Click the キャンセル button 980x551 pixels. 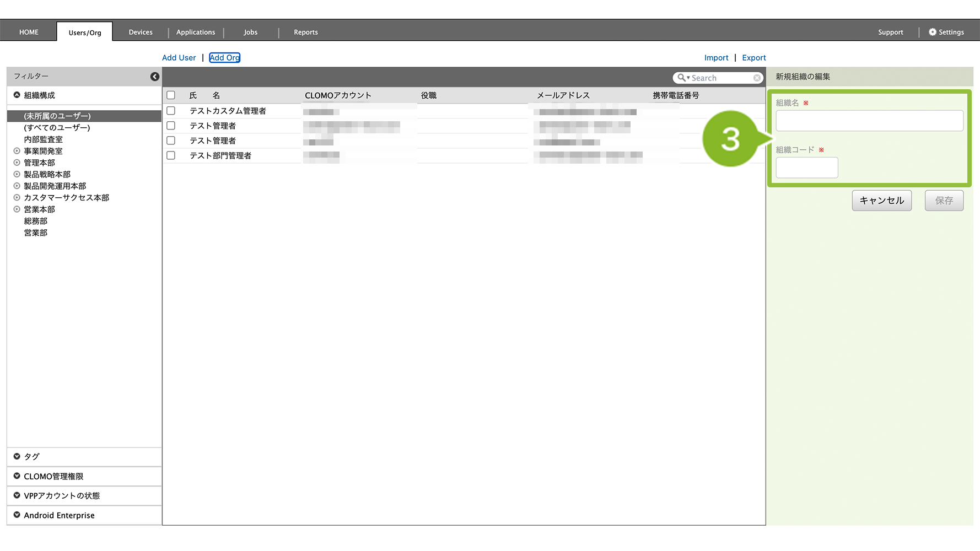coord(881,201)
